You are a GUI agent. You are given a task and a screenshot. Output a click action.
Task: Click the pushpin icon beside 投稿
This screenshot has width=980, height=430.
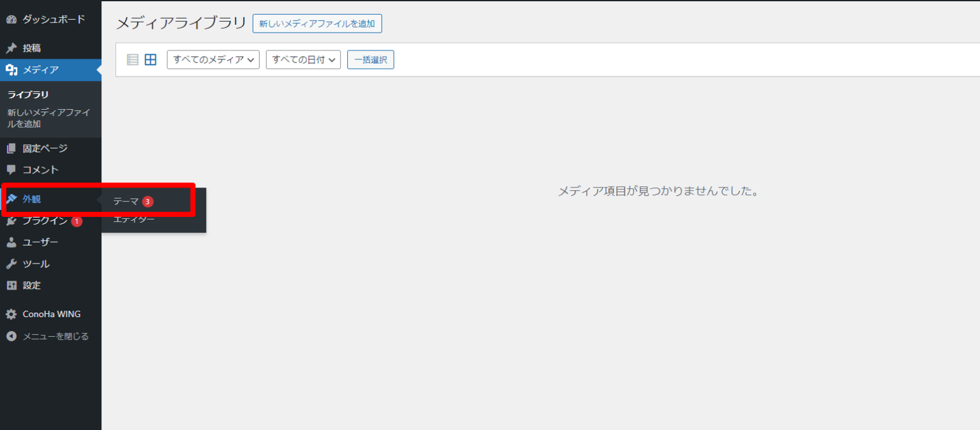[11, 48]
